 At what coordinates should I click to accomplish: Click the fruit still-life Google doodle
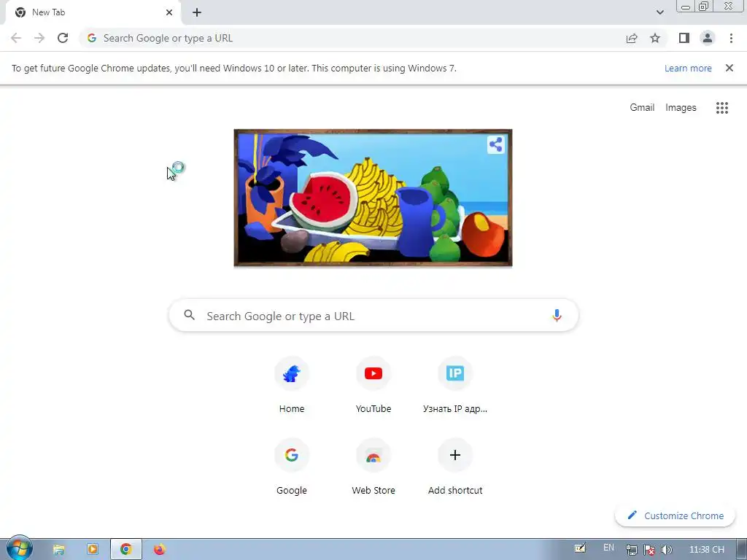click(x=373, y=198)
